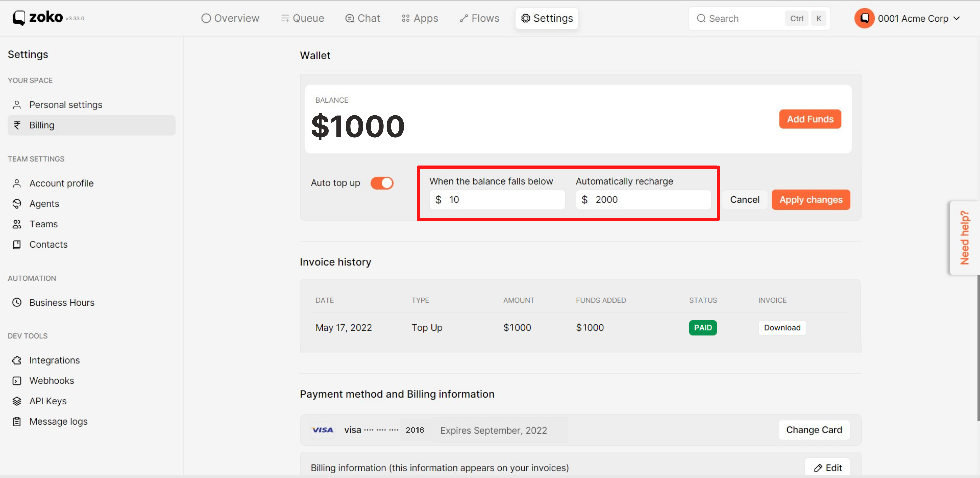Open Integrations dev tools
980x478 pixels.
coord(91,360)
